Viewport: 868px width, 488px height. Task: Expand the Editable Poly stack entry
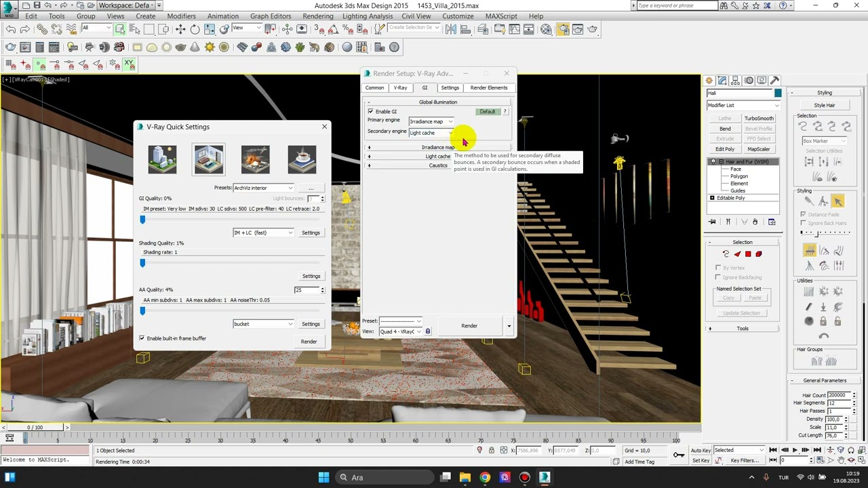712,198
